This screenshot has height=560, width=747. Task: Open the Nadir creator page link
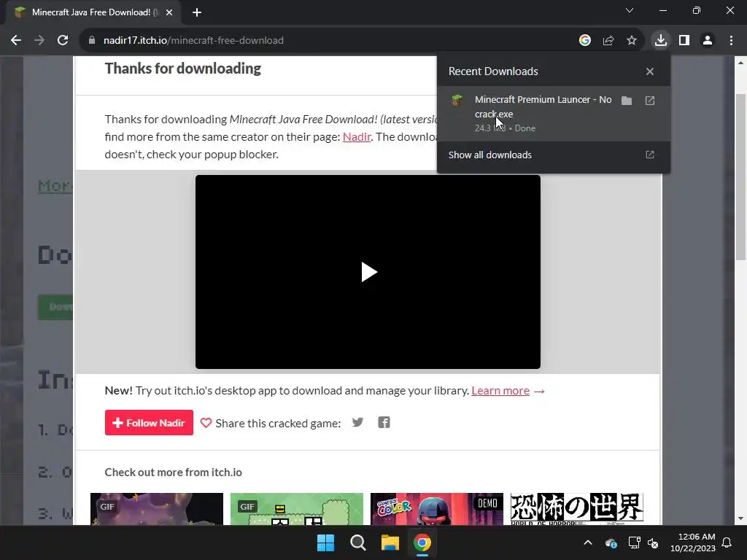point(356,136)
